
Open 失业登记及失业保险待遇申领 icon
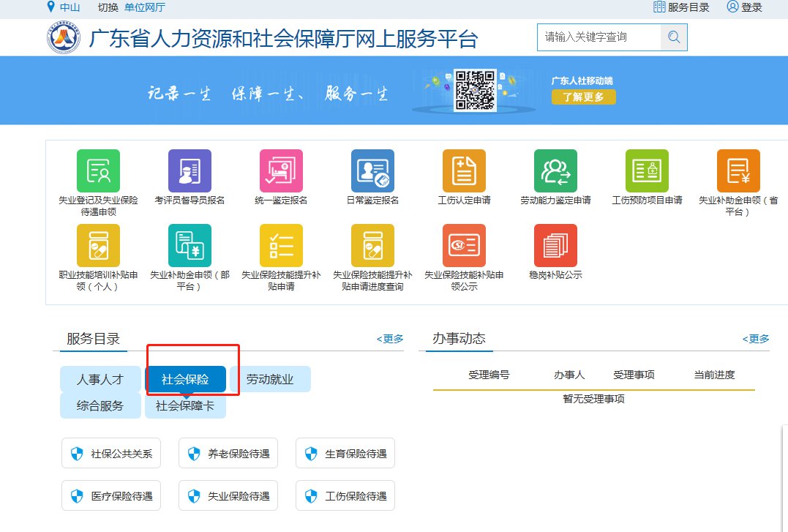click(98, 171)
